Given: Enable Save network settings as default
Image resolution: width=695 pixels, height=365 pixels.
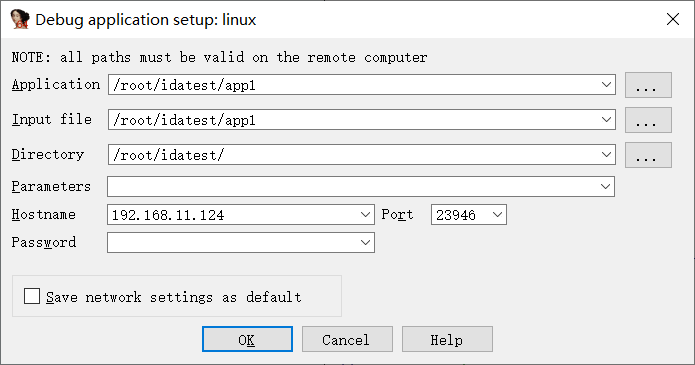Looking at the screenshot, I should (32, 296).
